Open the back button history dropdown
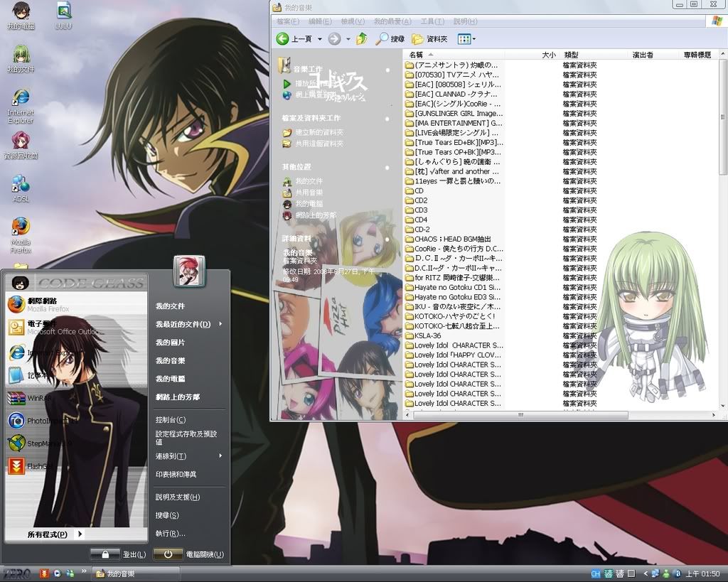 click(319, 40)
